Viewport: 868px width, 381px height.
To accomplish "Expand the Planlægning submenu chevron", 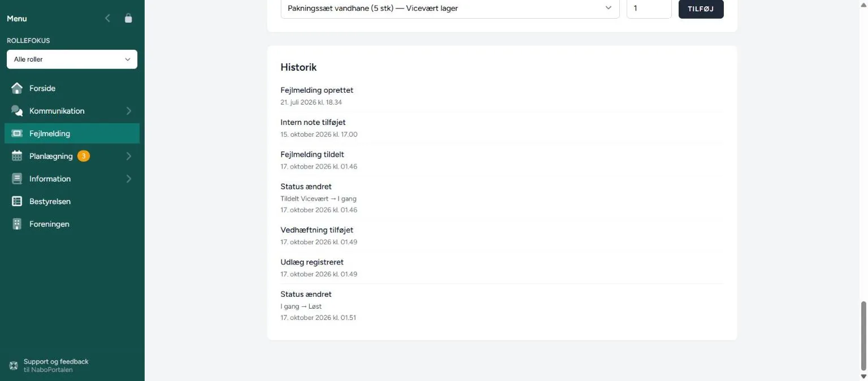I will tap(129, 156).
